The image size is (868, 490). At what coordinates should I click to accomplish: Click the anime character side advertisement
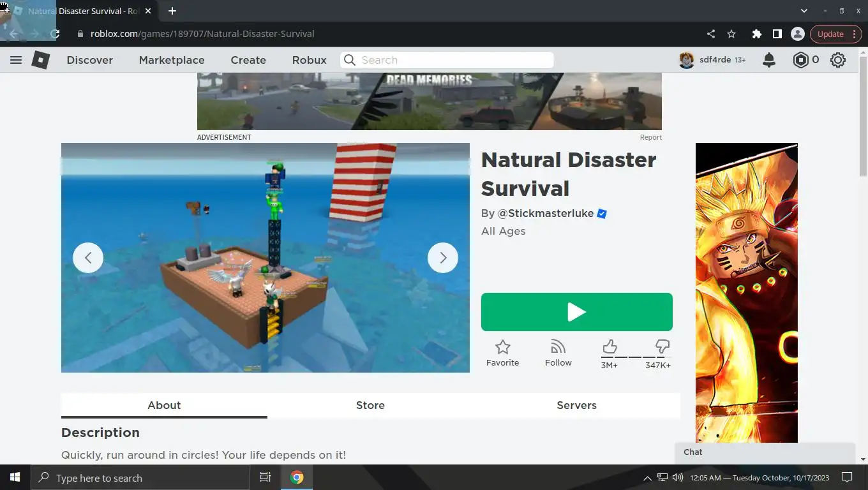click(747, 293)
